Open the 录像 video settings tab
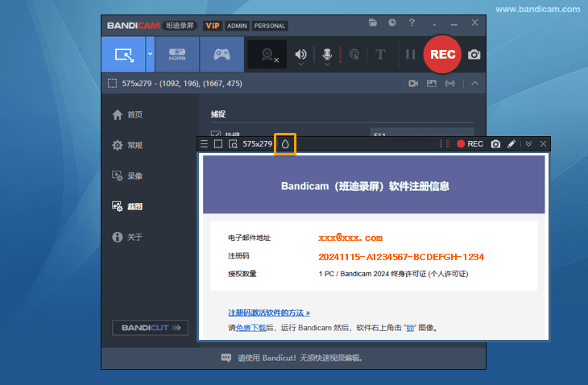588x385 pixels. (127, 176)
